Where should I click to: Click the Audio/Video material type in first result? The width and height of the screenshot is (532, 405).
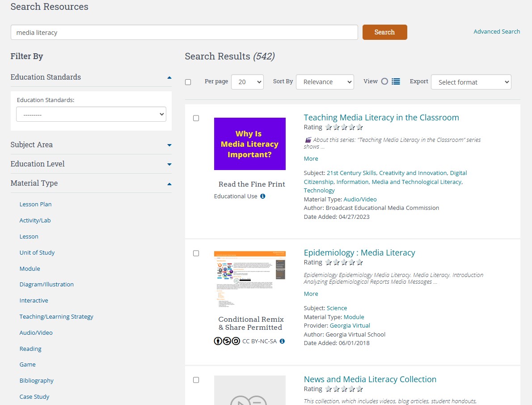pos(360,200)
